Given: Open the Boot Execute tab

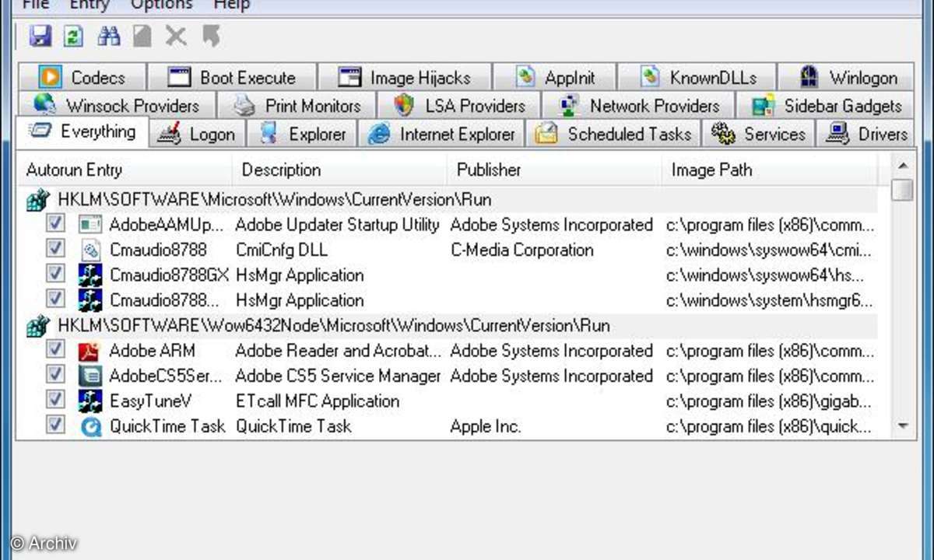Looking at the screenshot, I should tap(232, 78).
